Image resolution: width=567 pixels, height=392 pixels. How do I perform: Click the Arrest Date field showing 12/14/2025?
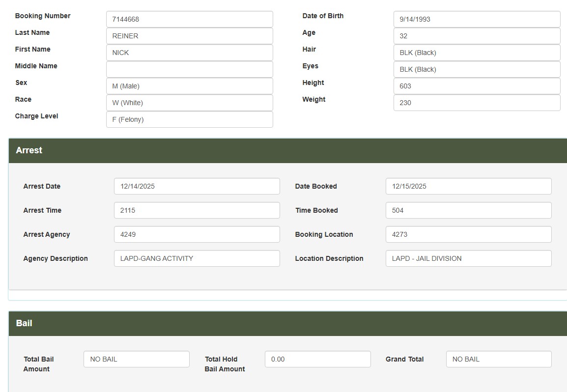coord(197,186)
